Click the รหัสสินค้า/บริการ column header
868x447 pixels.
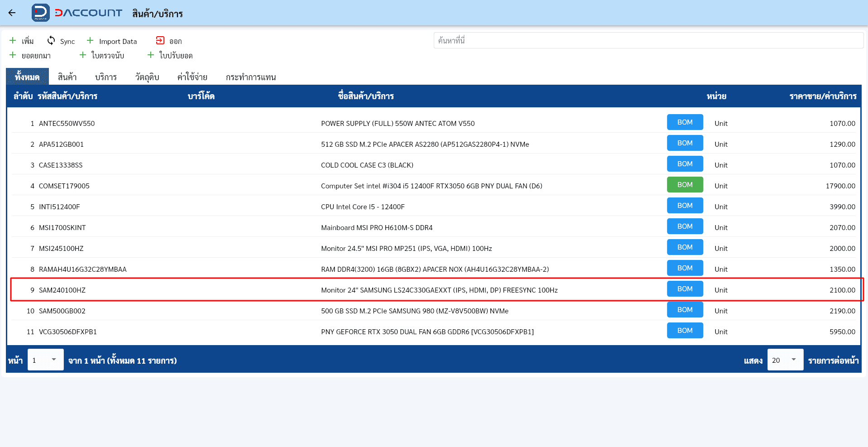pos(67,96)
